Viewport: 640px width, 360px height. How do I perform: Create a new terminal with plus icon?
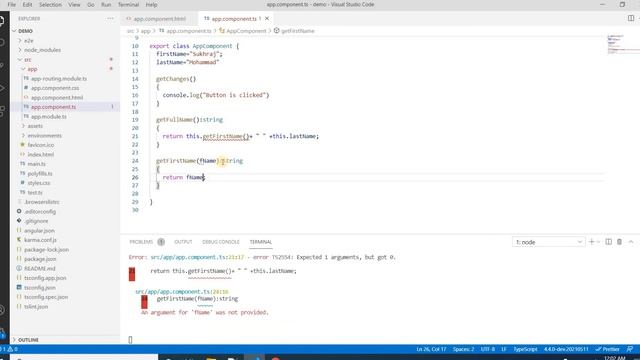(x=591, y=242)
